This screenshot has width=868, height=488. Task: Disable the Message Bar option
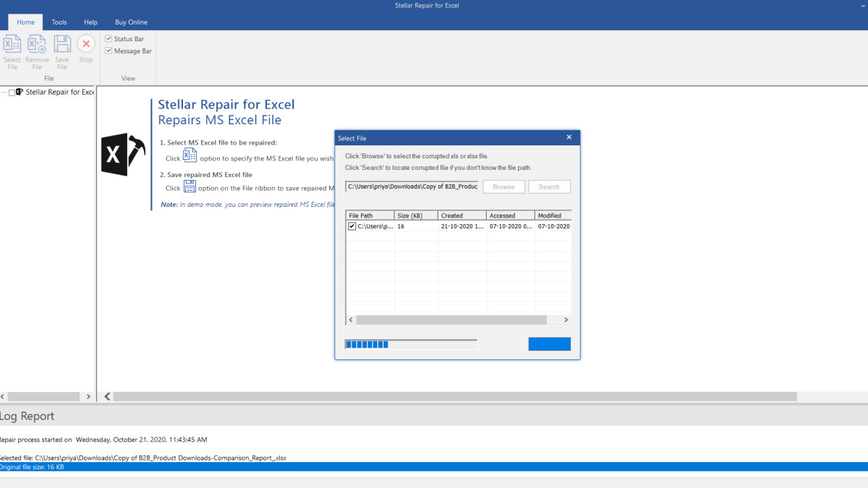[x=109, y=51]
